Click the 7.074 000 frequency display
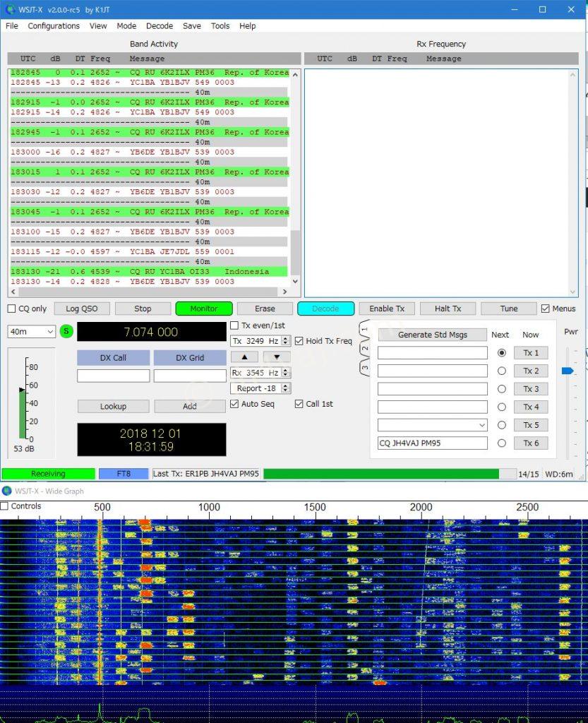 151,332
